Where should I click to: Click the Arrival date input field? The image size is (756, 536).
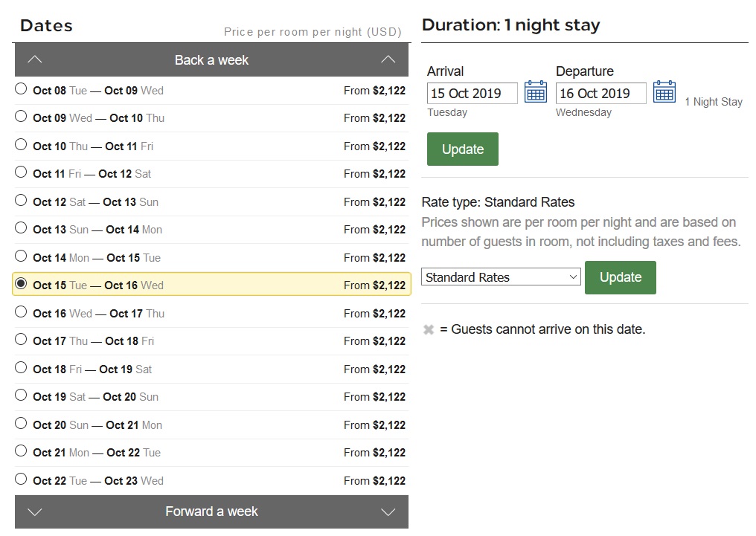[x=472, y=94]
